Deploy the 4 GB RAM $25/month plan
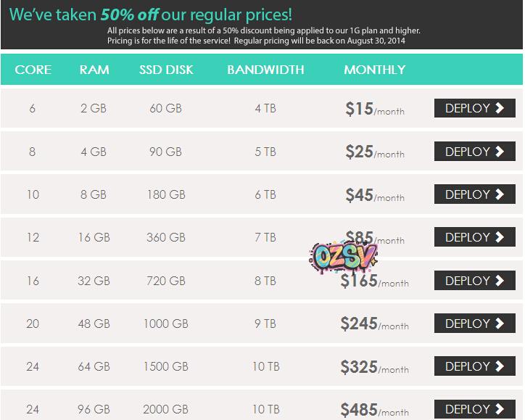The height and width of the screenshot is (420, 525). [x=474, y=152]
